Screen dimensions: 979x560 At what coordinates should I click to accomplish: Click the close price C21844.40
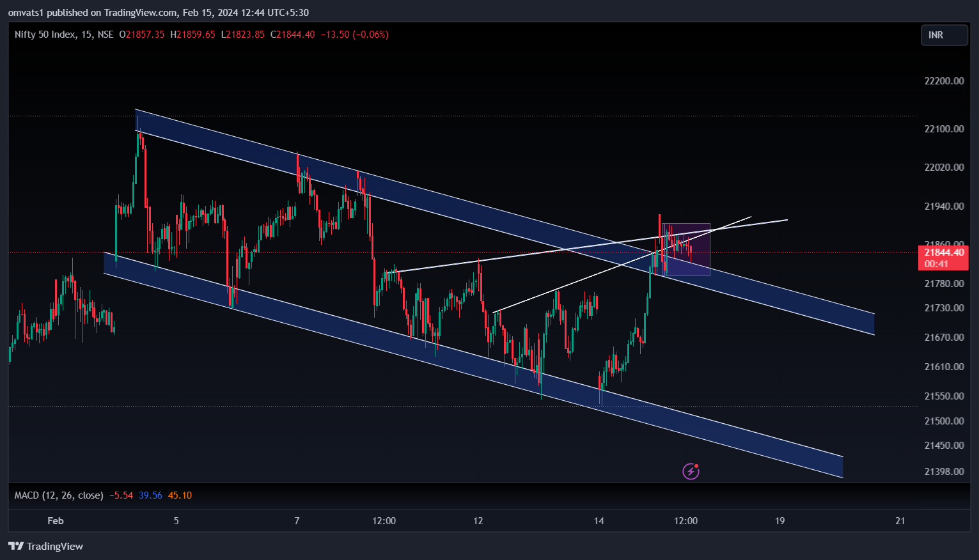point(293,35)
